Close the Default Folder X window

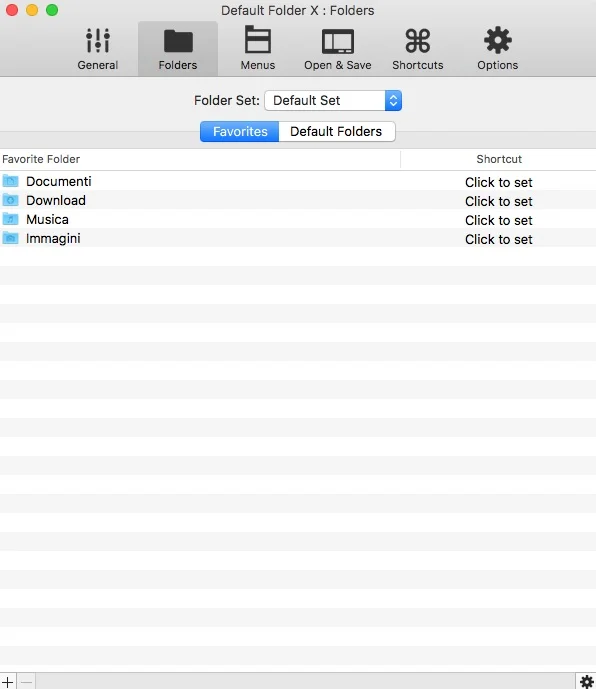[x=12, y=10]
